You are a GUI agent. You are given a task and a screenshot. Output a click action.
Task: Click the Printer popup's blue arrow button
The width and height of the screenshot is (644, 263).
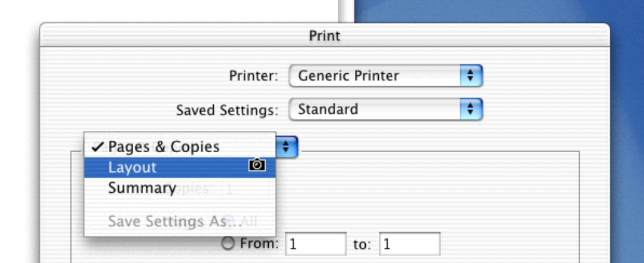471,76
